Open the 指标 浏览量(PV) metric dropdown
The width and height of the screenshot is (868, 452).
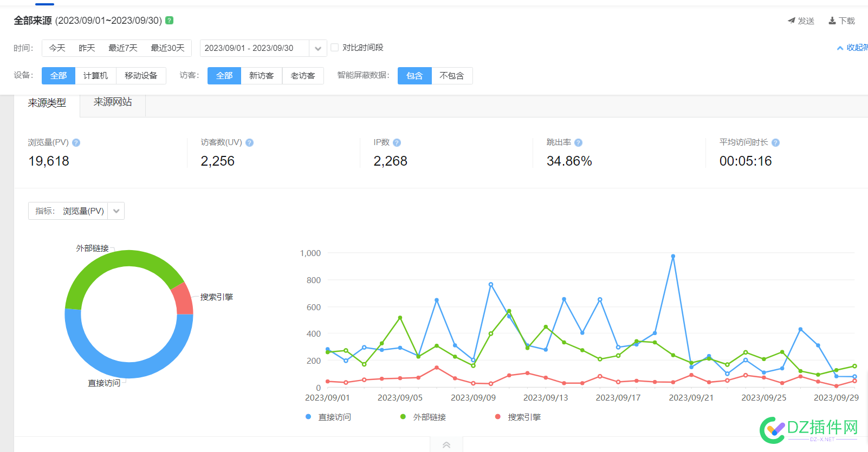[x=76, y=211]
